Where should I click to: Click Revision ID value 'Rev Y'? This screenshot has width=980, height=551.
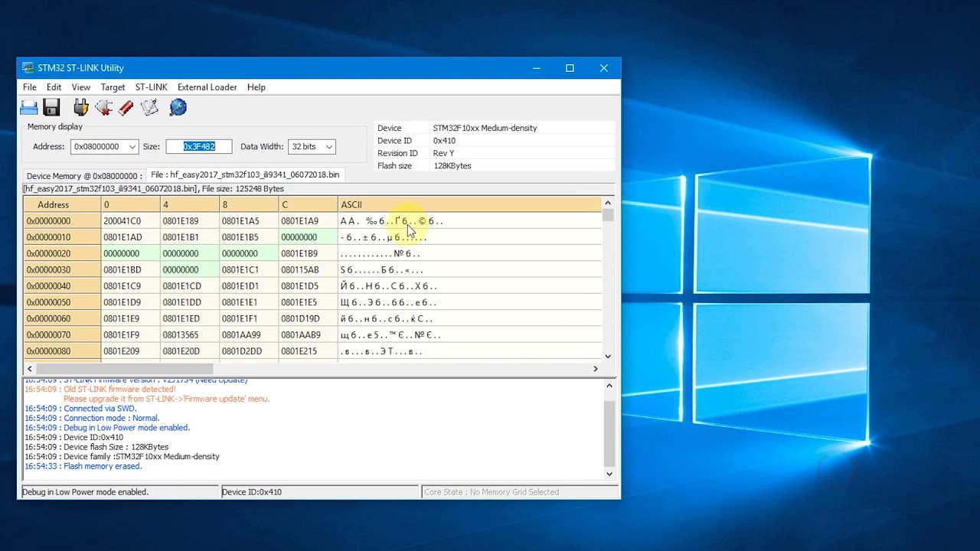tap(444, 153)
